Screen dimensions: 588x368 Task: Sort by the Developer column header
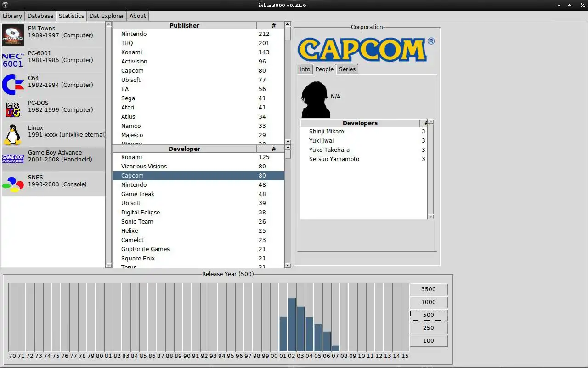(x=185, y=149)
